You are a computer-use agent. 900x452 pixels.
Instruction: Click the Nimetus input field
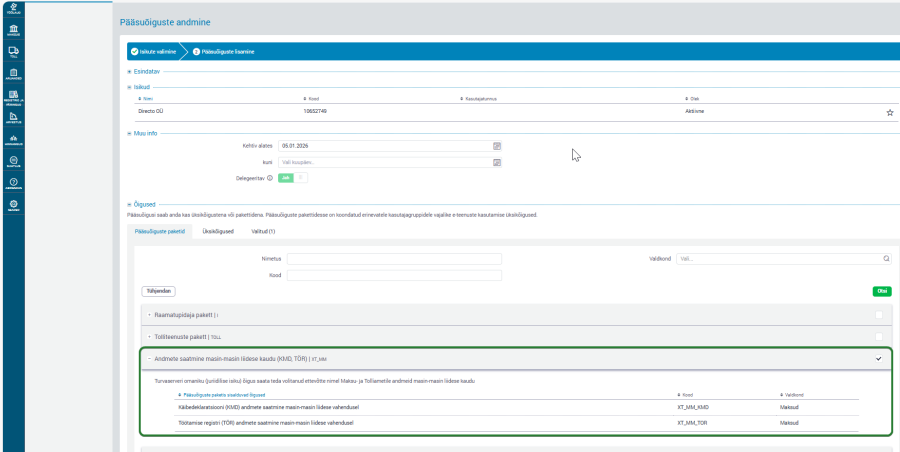393,258
